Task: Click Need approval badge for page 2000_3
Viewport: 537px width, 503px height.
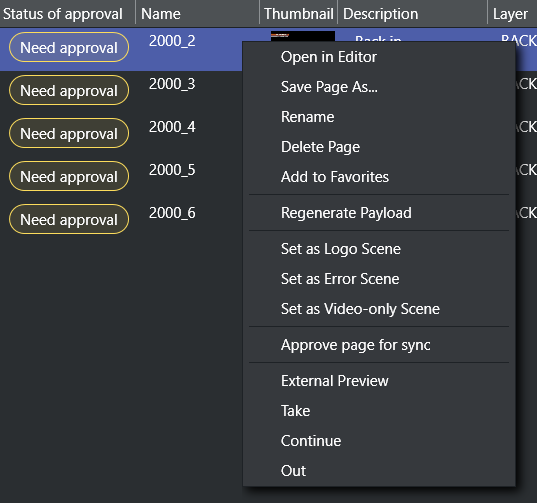Action: (x=69, y=90)
